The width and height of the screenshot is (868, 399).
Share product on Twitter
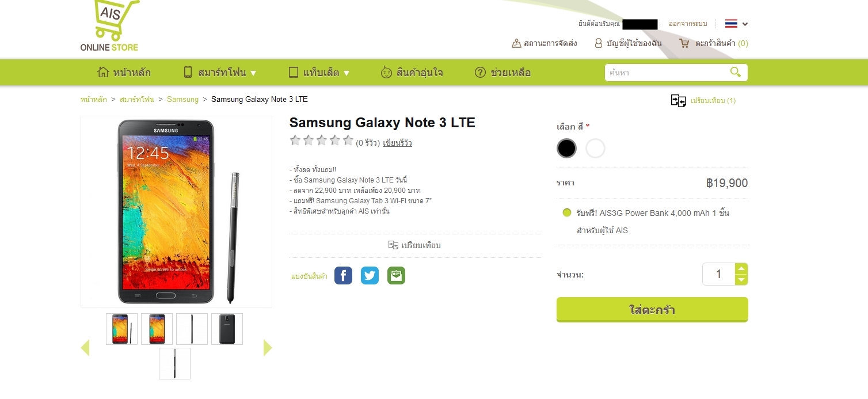click(370, 276)
